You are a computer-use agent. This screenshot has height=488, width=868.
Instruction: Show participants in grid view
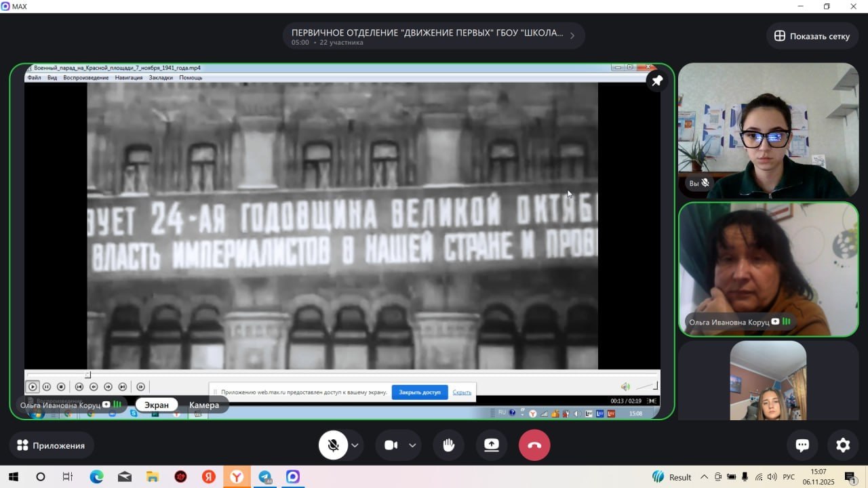tap(812, 36)
